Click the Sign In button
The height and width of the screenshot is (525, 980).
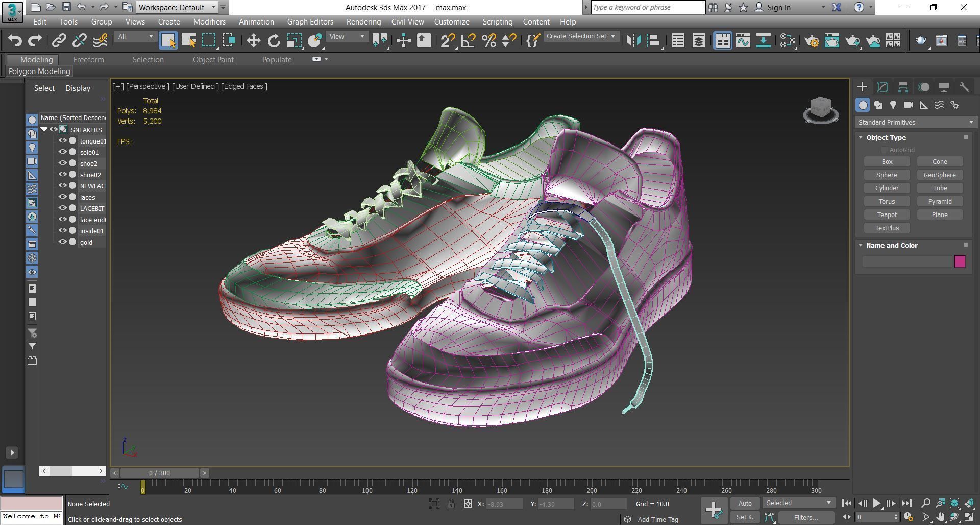coord(773,7)
